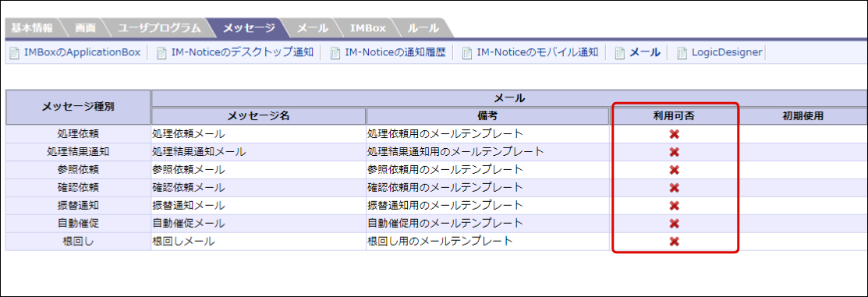Click 処理依頼 in message type column
The height and width of the screenshot is (297, 868).
point(78,134)
